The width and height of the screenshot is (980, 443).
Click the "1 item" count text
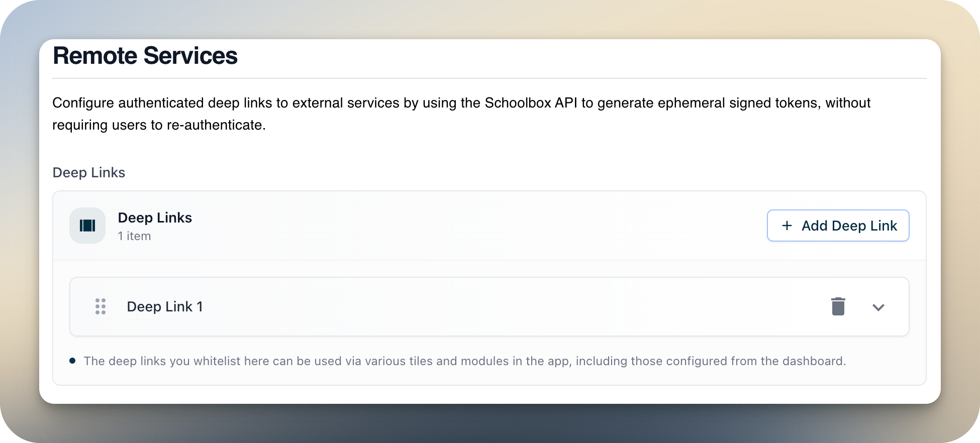point(134,236)
